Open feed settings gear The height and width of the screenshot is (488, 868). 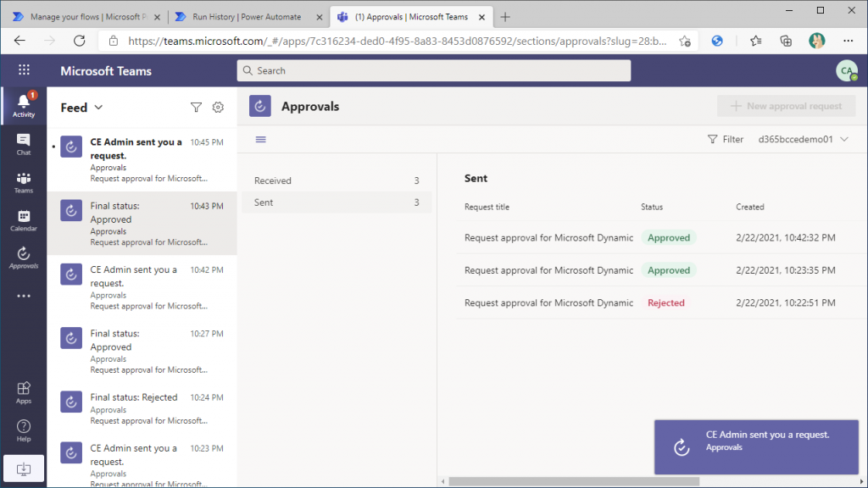pyautogui.click(x=218, y=108)
